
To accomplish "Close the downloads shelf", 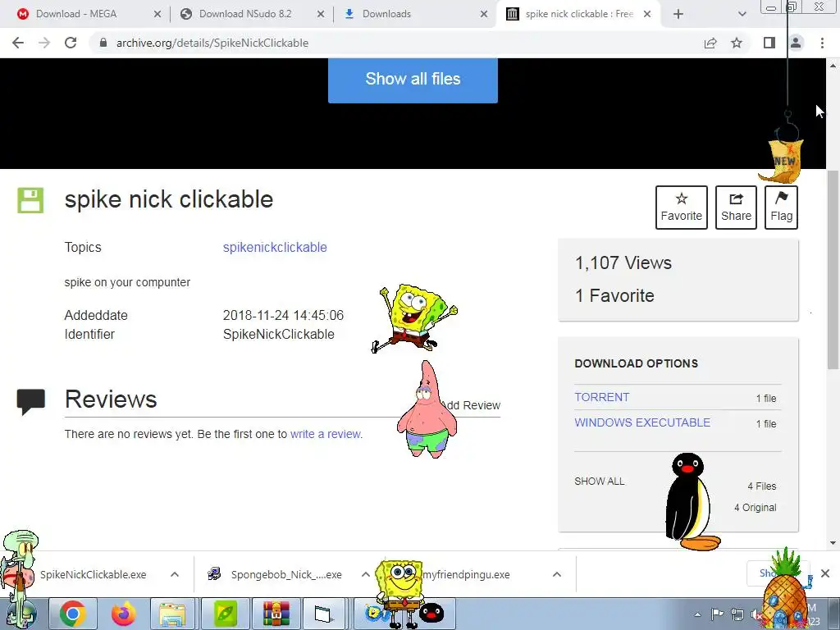I will [x=825, y=573].
